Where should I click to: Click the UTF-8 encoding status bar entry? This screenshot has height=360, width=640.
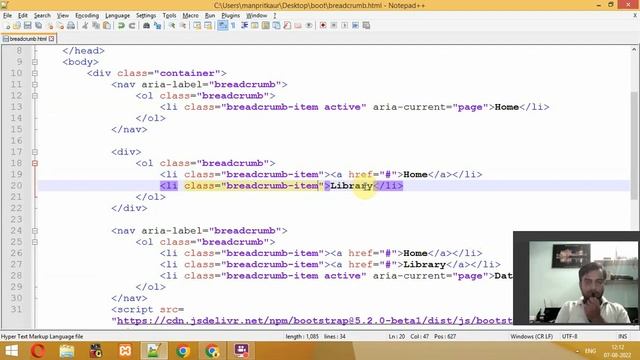(569, 336)
